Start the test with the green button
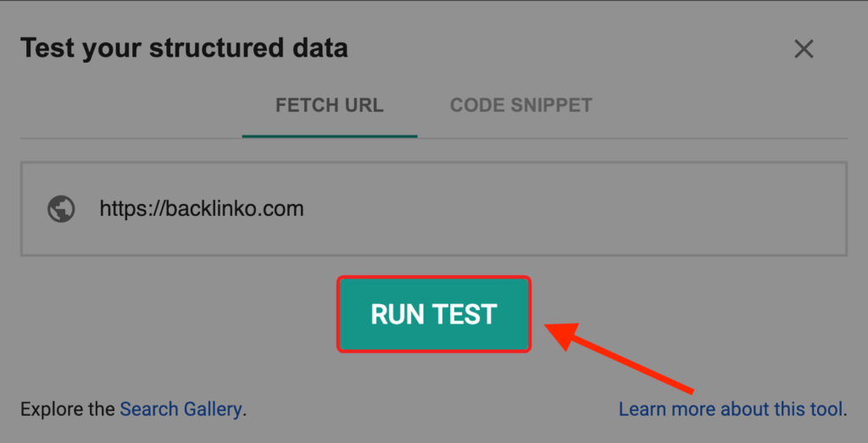The width and height of the screenshot is (868, 443). point(433,314)
